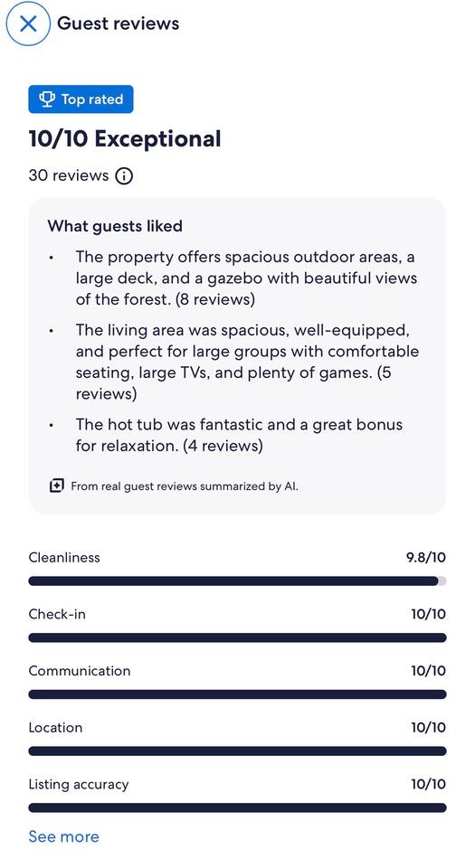Click the AI summary sparkle icon
This screenshot has height=868, width=475.
tap(56, 486)
